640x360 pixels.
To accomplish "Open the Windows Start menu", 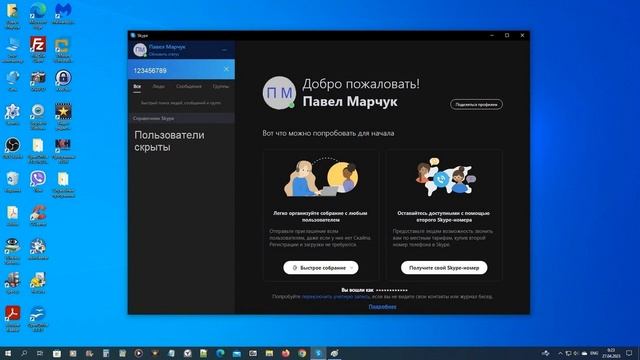I will coord(7,353).
